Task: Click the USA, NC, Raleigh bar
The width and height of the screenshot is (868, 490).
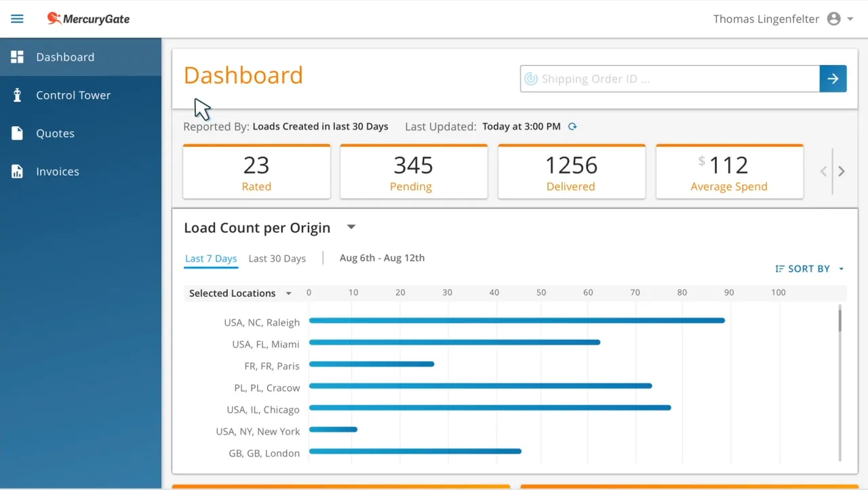Action: click(x=517, y=320)
